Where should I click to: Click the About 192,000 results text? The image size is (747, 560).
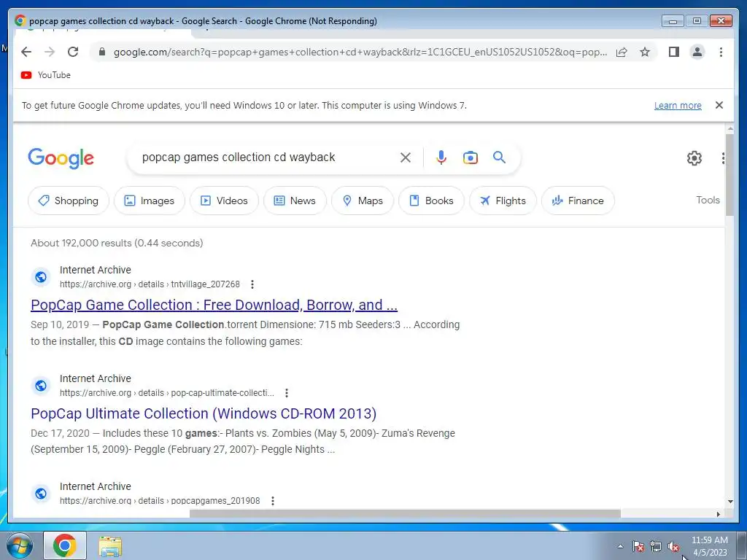117,243
